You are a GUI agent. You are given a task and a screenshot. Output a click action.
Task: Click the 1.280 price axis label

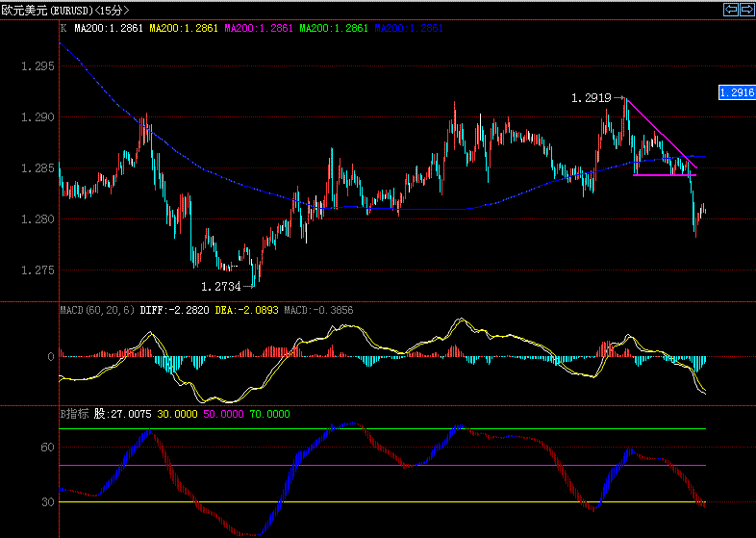pyautogui.click(x=38, y=219)
